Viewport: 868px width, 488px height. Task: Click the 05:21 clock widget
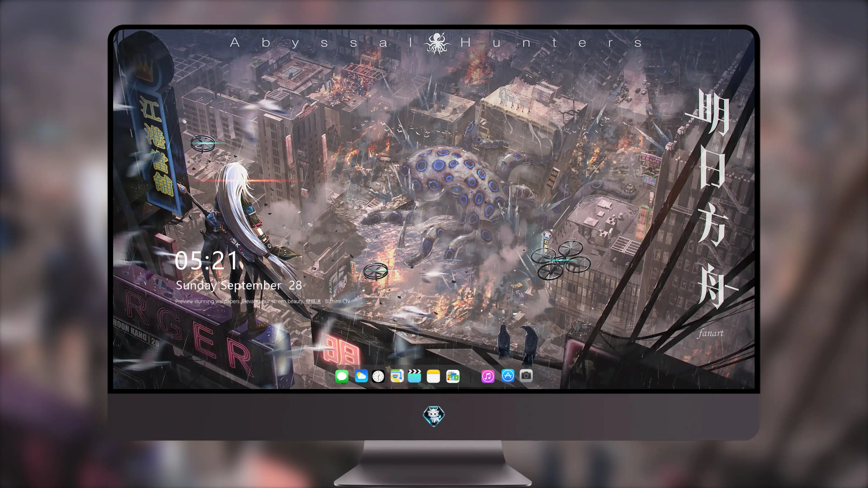[206, 261]
